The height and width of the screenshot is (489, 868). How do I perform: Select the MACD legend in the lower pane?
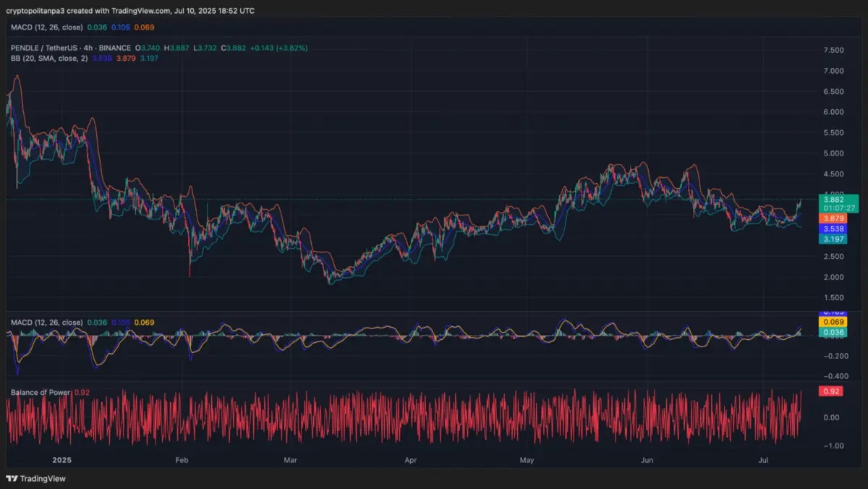tap(46, 322)
